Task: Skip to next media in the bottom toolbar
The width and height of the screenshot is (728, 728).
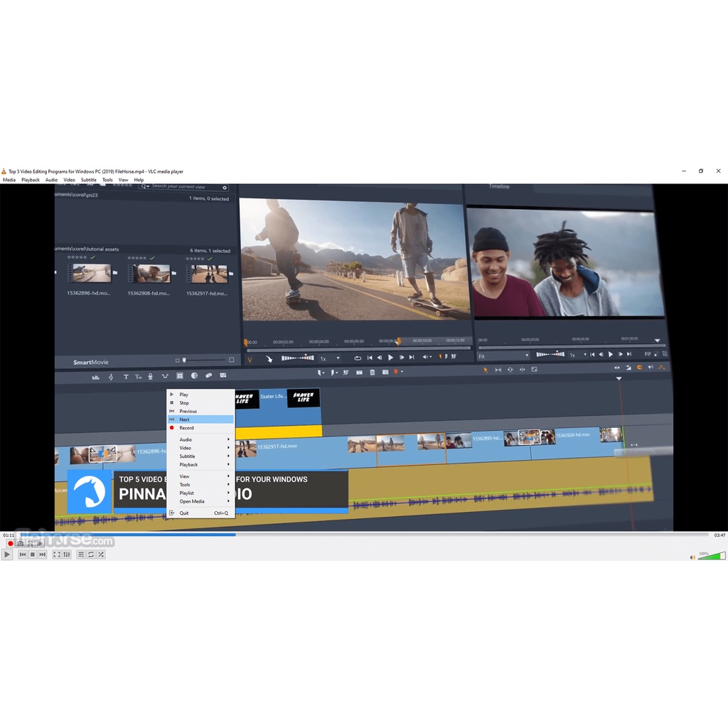Action: point(42,555)
